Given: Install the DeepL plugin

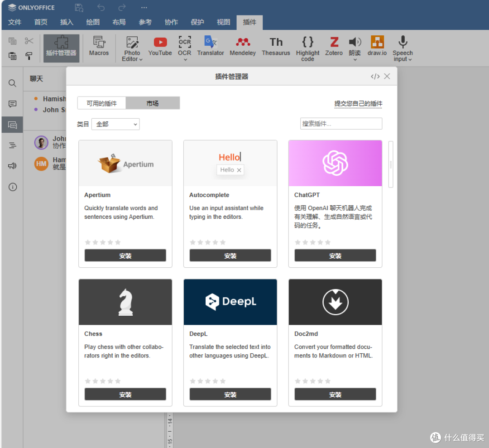Looking at the screenshot, I should (x=230, y=395).
